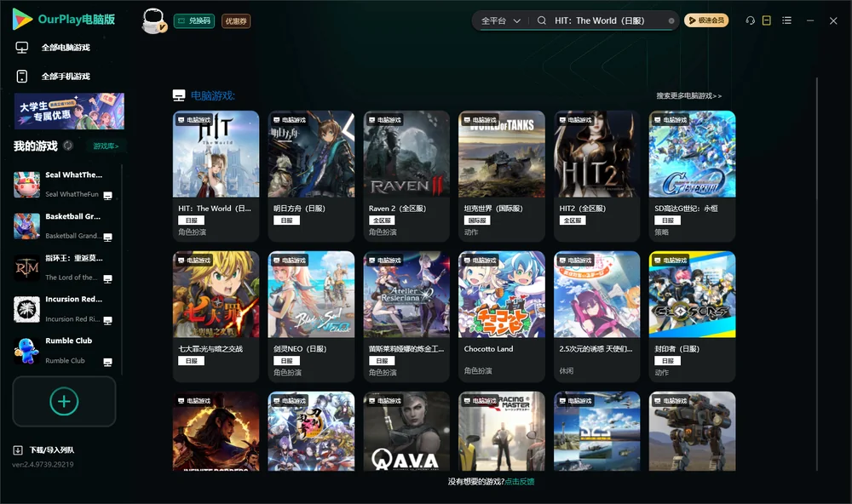Click the PC icon on Rumble Club row
The height and width of the screenshot is (504, 852).
(x=107, y=363)
